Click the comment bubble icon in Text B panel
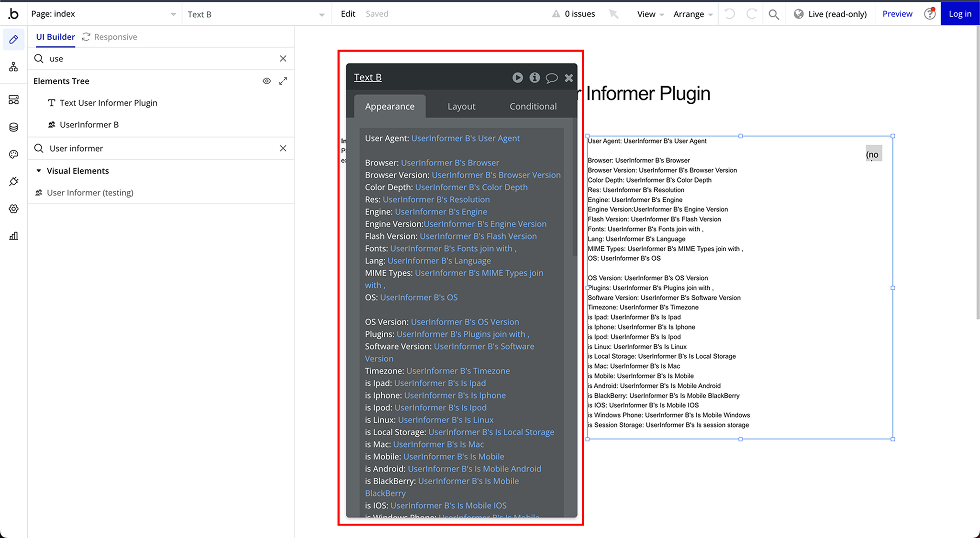 [551, 77]
